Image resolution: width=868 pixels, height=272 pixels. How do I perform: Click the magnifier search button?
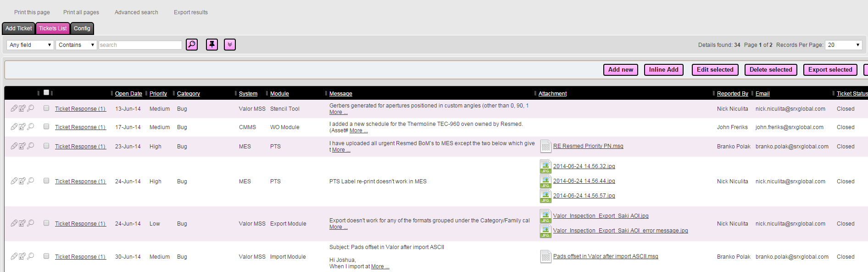coord(192,45)
